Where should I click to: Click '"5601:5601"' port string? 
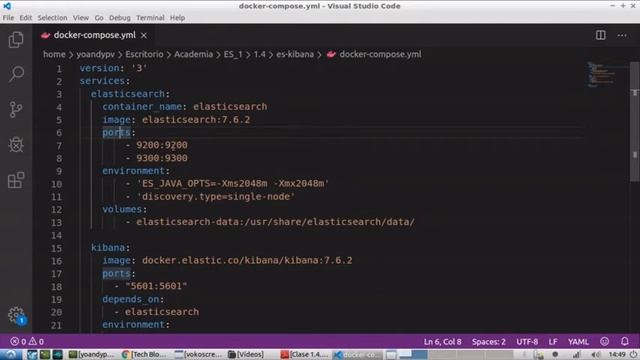click(156, 286)
